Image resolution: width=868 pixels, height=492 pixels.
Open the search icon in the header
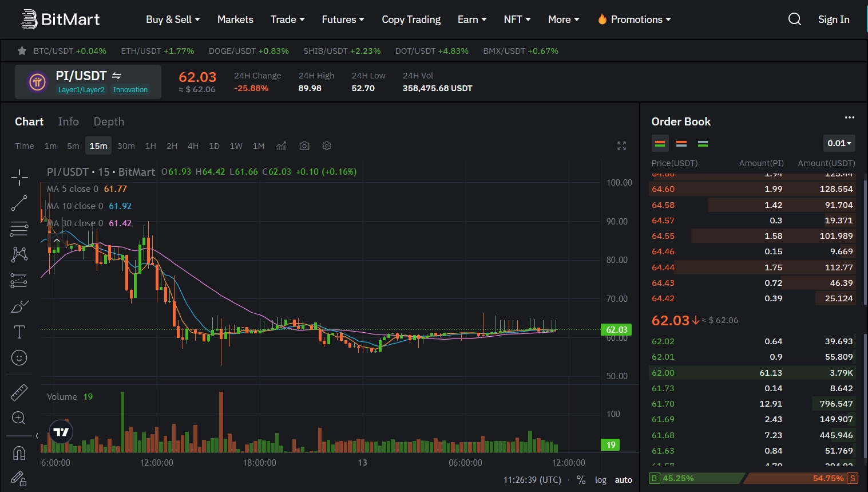[x=795, y=19]
